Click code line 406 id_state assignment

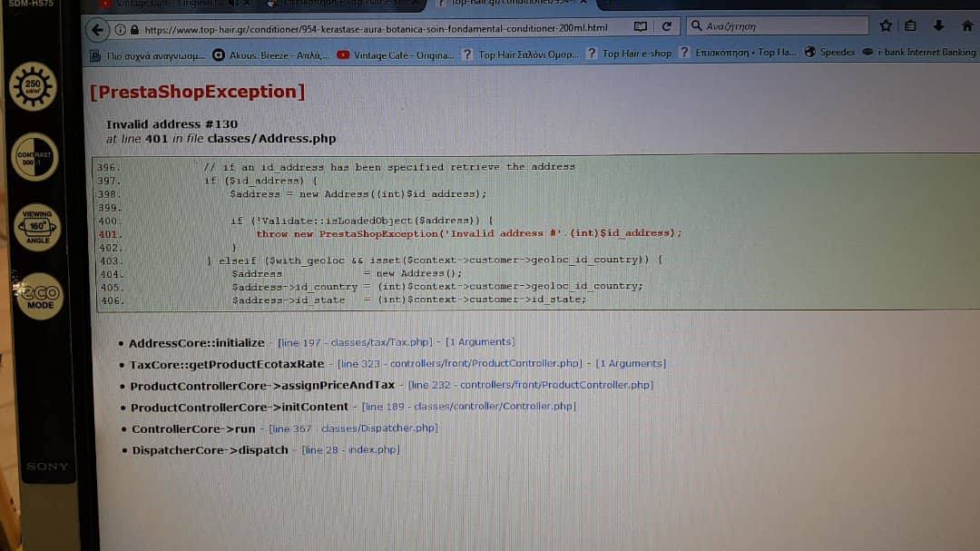pos(409,300)
